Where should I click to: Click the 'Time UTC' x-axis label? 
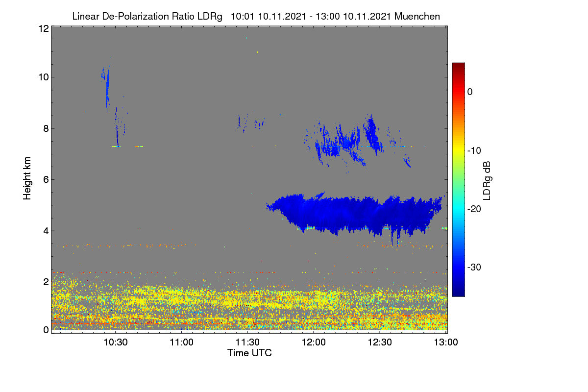pyautogui.click(x=249, y=353)
